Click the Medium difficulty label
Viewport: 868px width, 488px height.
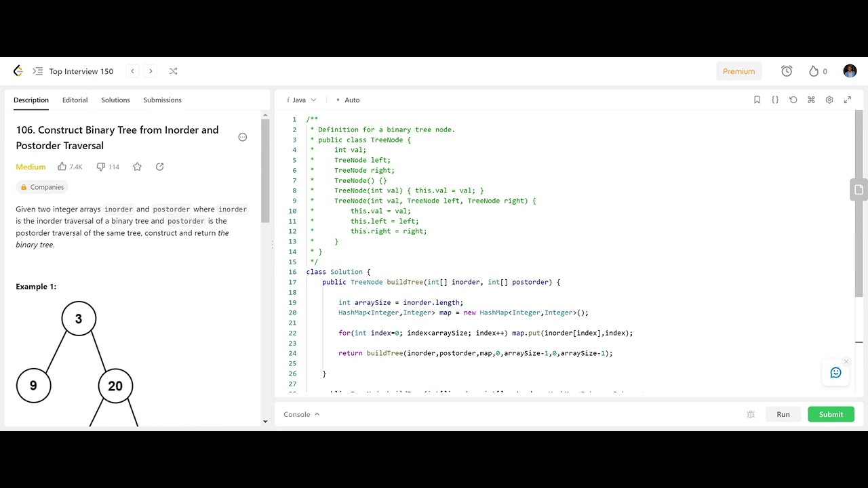point(31,167)
